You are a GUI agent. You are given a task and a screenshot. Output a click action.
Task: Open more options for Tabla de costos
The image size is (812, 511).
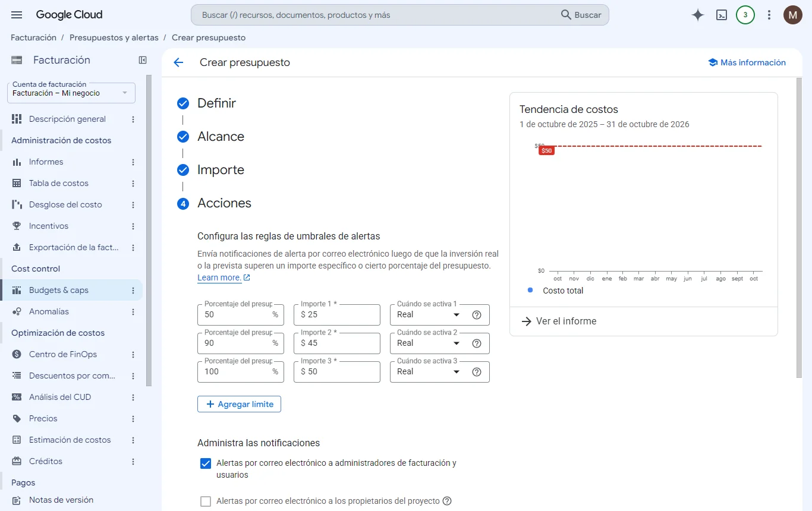[133, 184]
